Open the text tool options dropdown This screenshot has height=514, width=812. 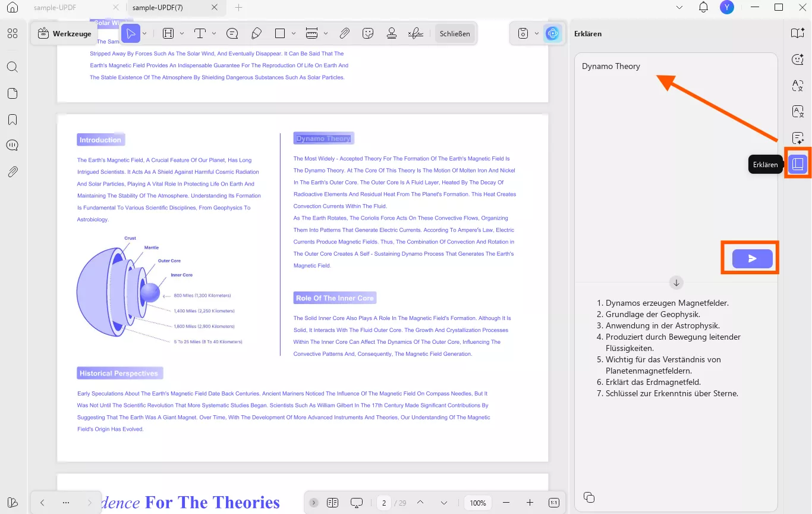click(214, 34)
